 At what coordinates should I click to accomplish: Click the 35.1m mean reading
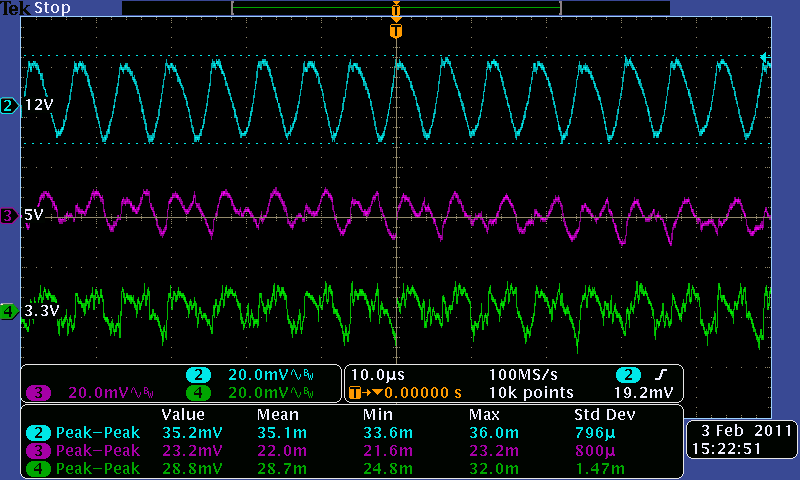pyautogui.click(x=282, y=433)
